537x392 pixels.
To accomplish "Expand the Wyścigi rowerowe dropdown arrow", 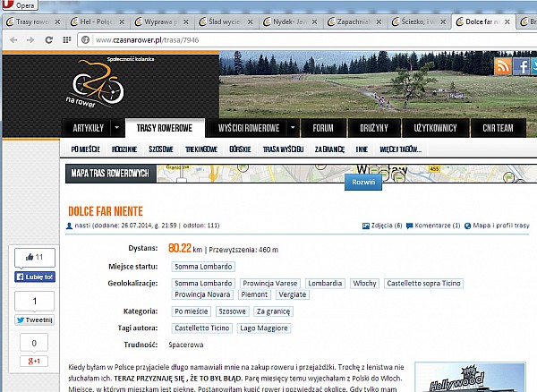I will click(292, 129).
